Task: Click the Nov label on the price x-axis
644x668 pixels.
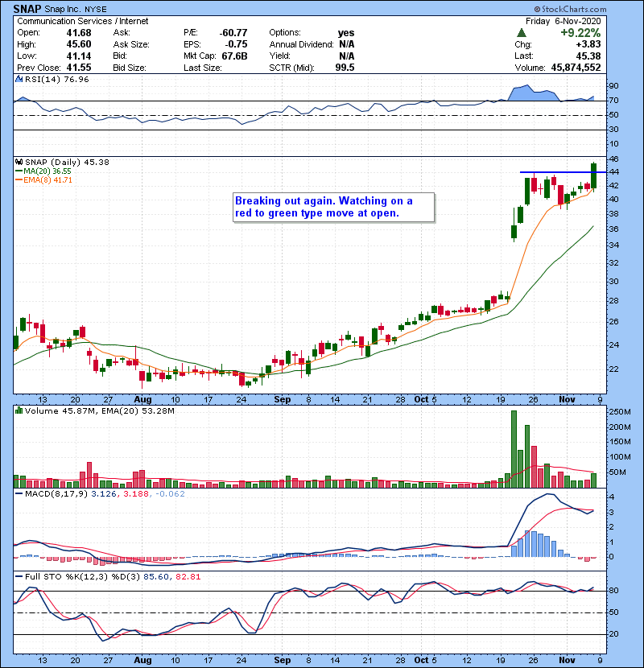Action: pos(567,400)
